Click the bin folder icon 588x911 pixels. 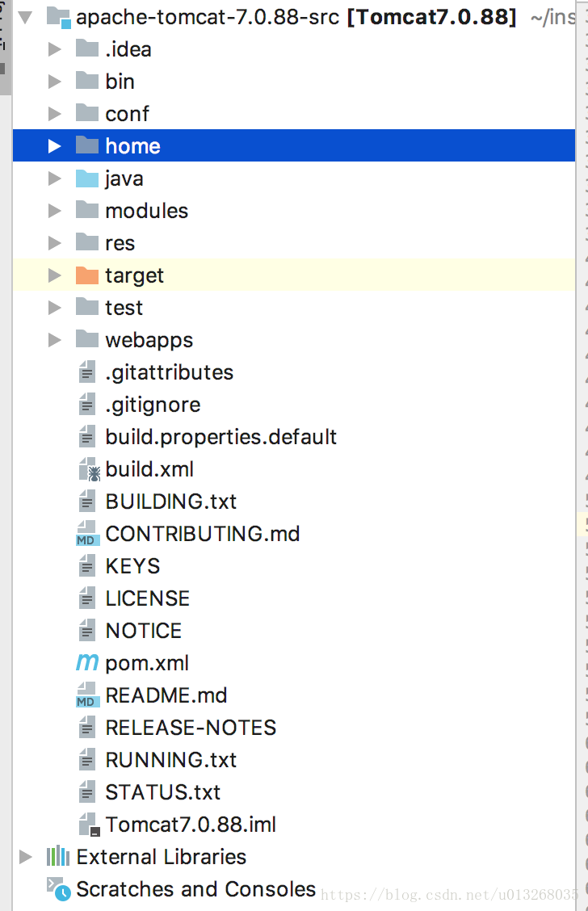[87, 81]
